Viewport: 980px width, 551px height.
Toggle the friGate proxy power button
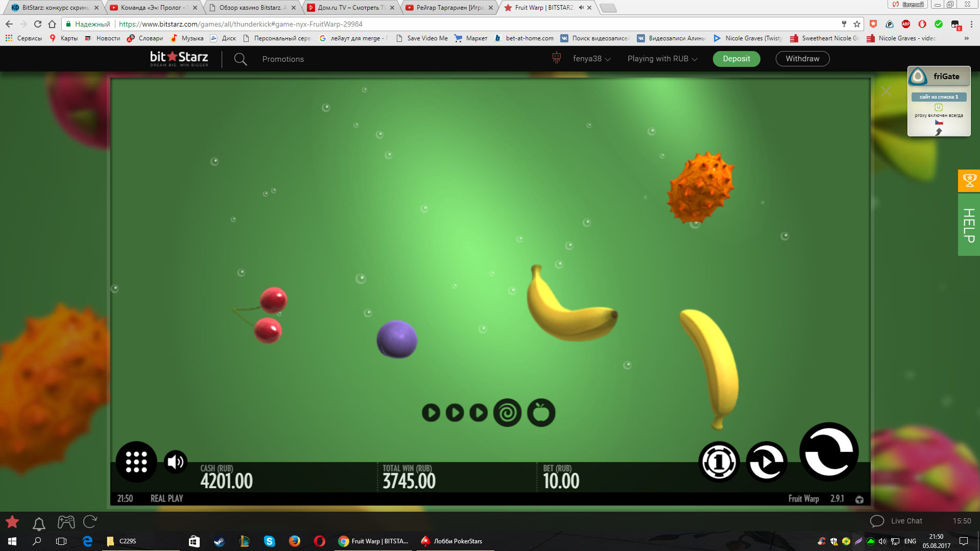pos(939,107)
